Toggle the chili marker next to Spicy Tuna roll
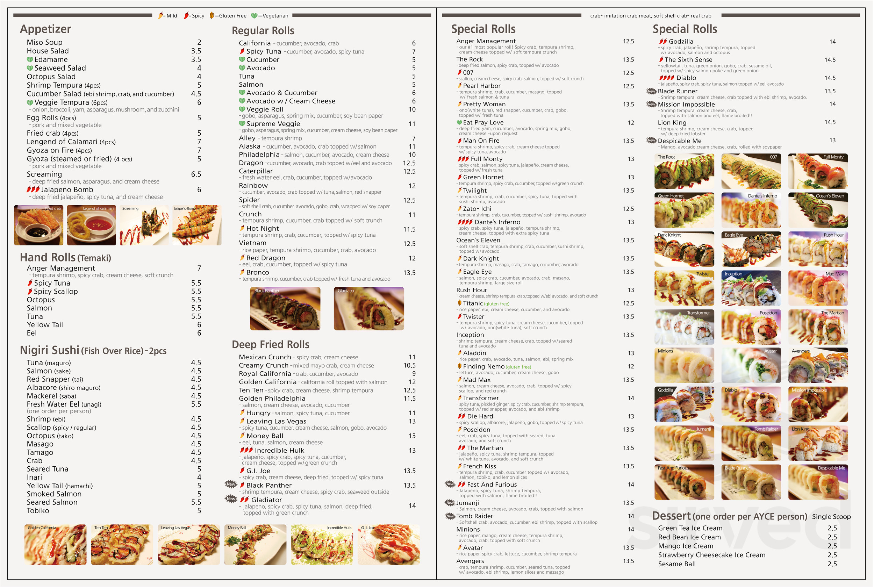This screenshot has height=588, width=874. (243, 51)
